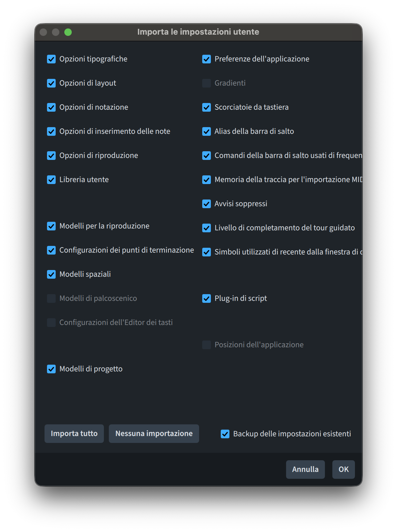Screen dimensions: 397x532
Task: Disable Alias della barra di salto
Action: [x=207, y=131]
